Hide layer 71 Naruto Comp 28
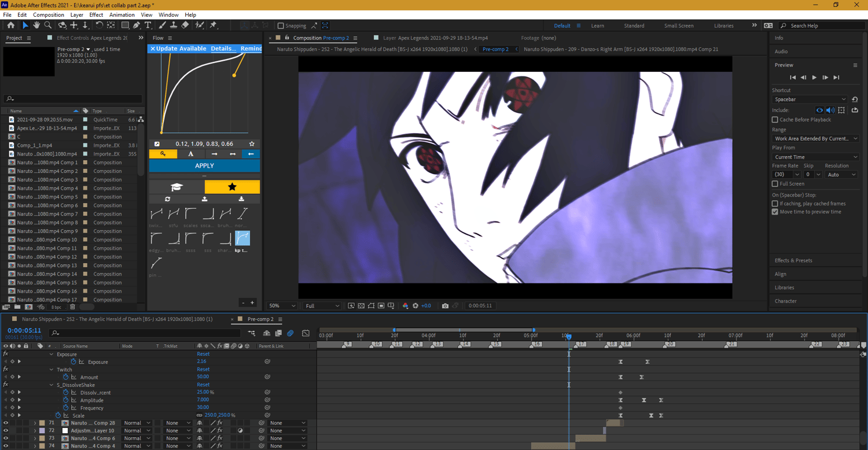The width and height of the screenshot is (868, 450). 6,423
